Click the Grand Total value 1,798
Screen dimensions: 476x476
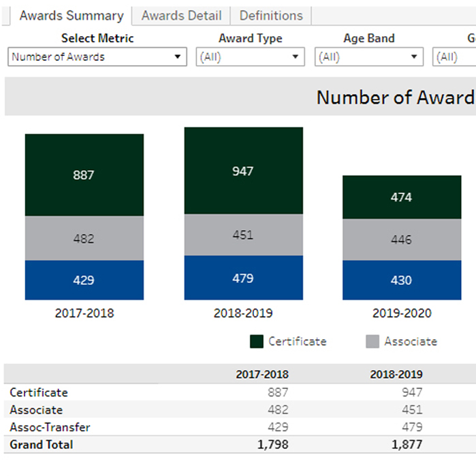tap(273, 445)
